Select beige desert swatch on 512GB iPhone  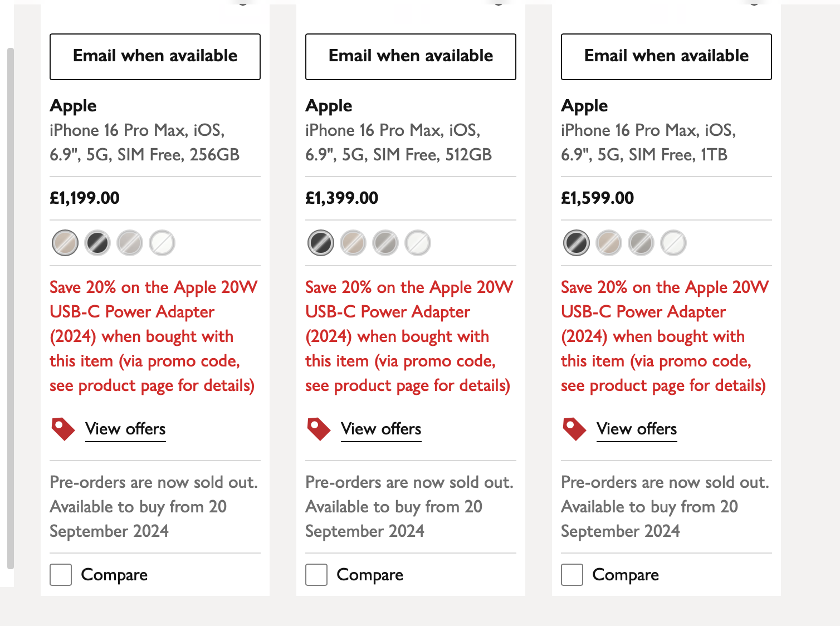point(353,243)
